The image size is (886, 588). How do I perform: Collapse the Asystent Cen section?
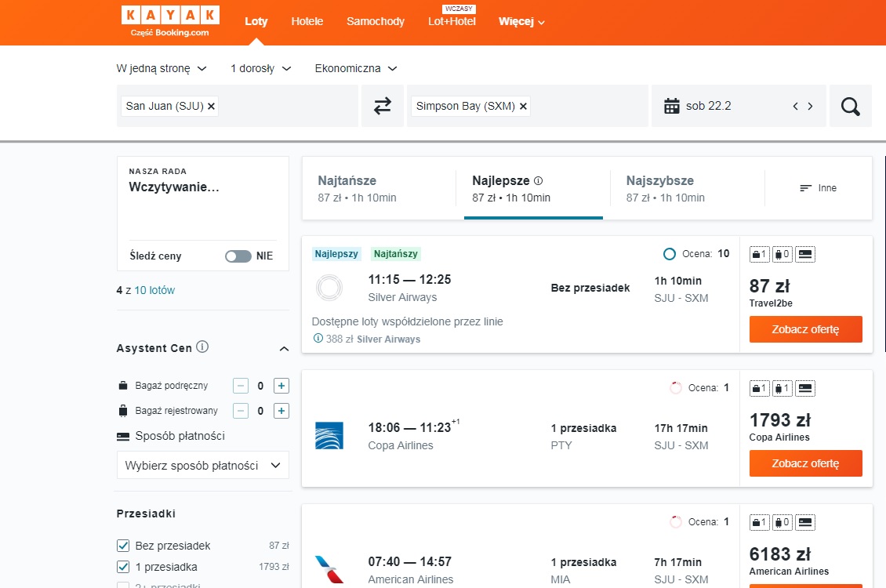click(x=284, y=349)
